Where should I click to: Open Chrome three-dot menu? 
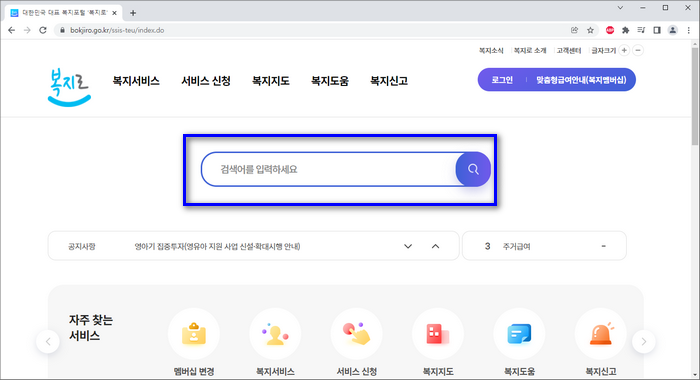pos(689,30)
